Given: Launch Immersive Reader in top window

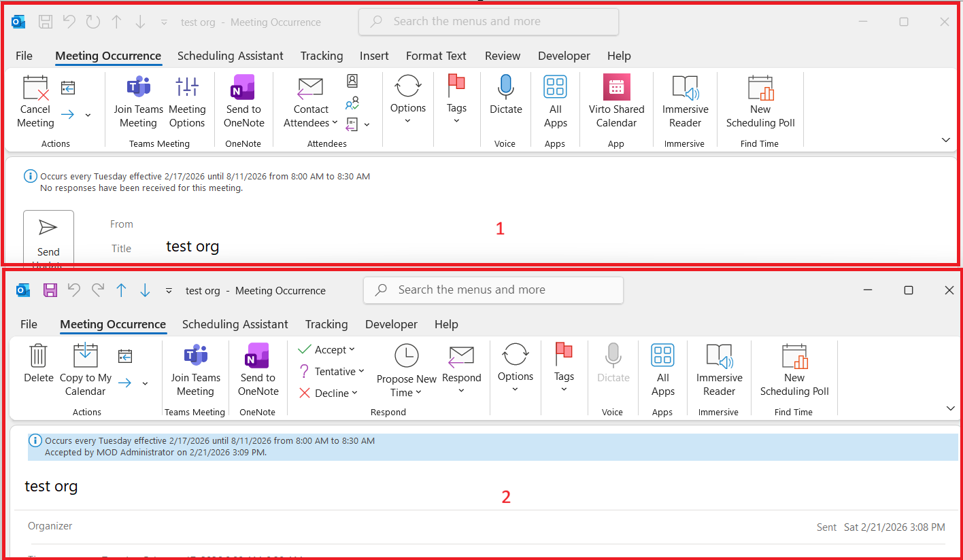Looking at the screenshot, I should coord(685,102).
